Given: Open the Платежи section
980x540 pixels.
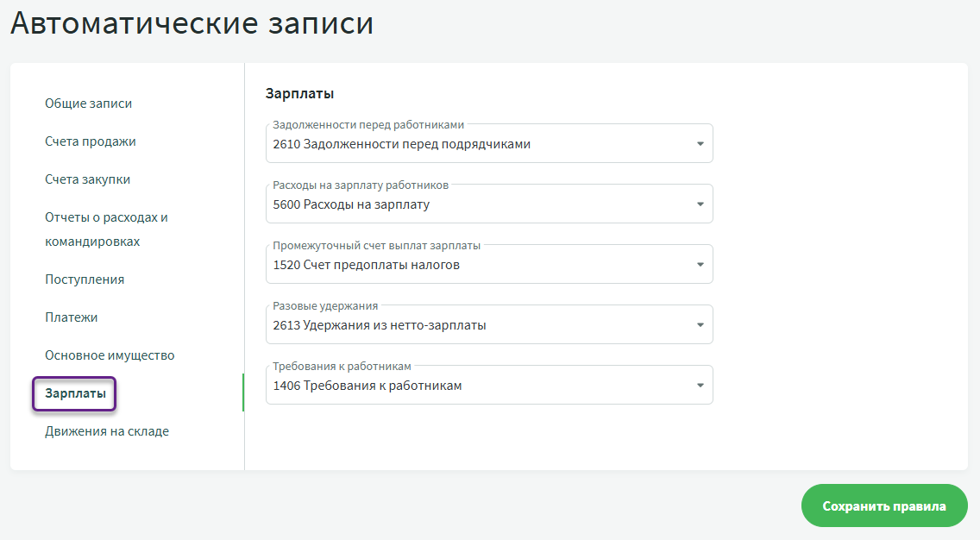Looking at the screenshot, I should (x=71, y=317).
